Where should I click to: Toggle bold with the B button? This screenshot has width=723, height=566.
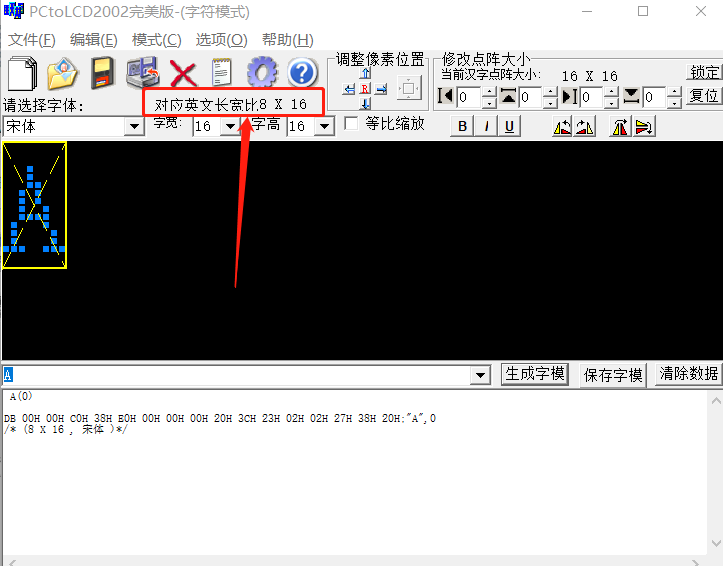462,126
